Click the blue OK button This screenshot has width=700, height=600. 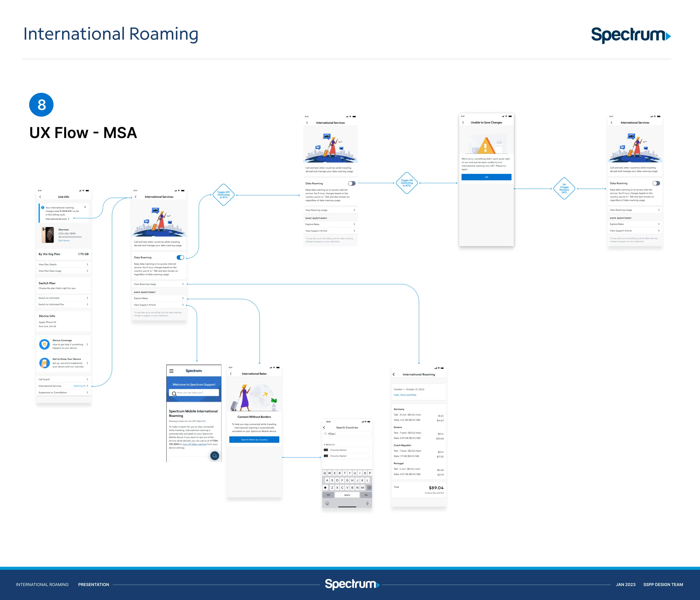(486, 177)
